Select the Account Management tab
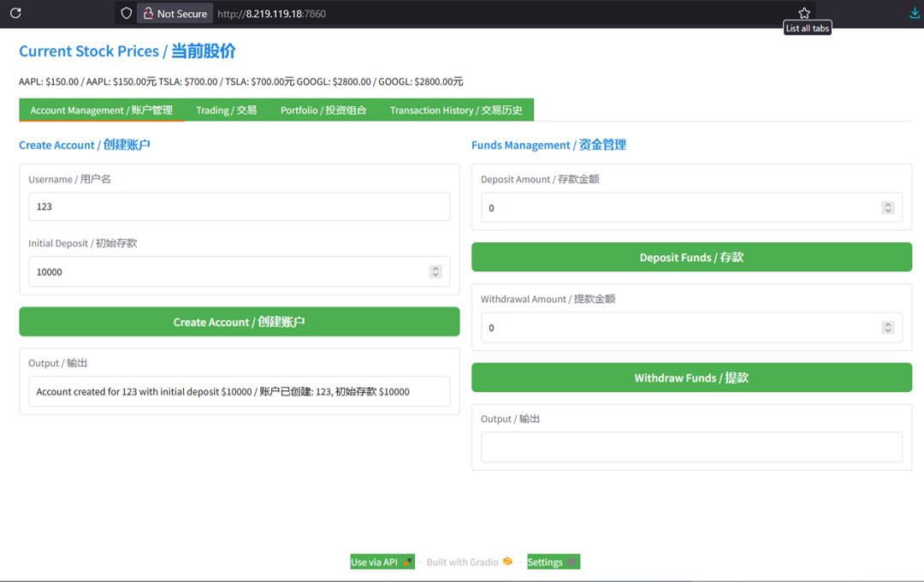This screenshot has width=924, height=582. point(101,110)
